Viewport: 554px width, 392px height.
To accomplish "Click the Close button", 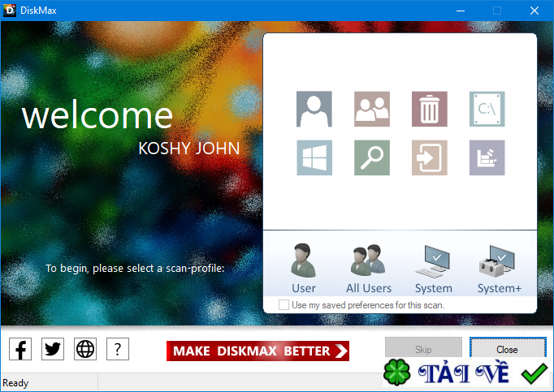I will pos(508,347).
